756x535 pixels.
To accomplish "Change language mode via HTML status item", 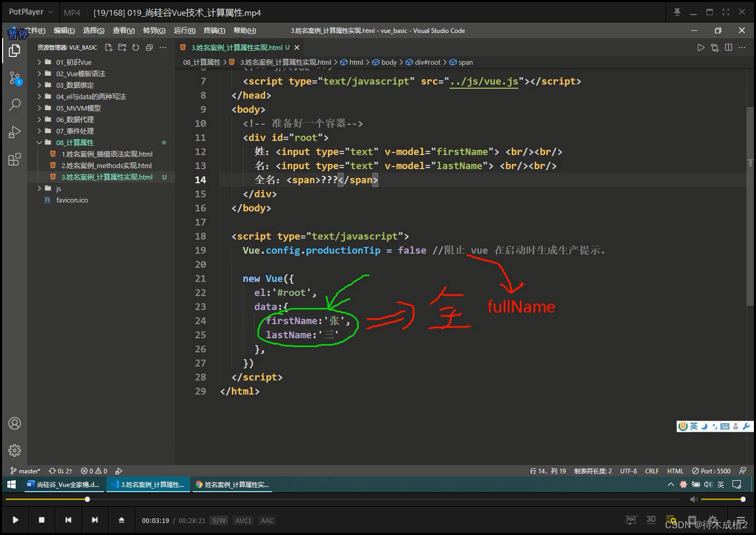I will pyautogui.click(x=675, y=471).
